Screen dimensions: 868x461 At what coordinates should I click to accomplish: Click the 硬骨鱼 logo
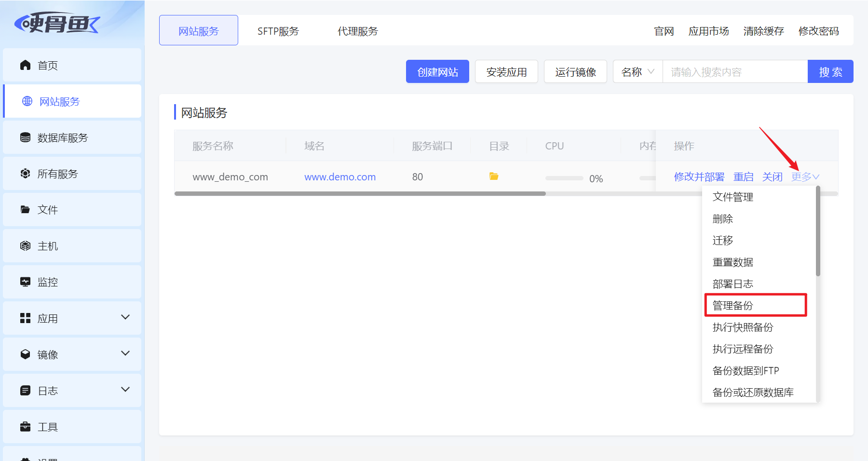[x=57, y=23]
